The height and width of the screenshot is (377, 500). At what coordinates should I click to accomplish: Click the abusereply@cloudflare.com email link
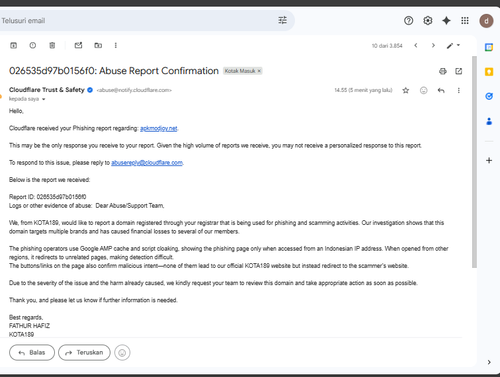[x=147, y=163]
